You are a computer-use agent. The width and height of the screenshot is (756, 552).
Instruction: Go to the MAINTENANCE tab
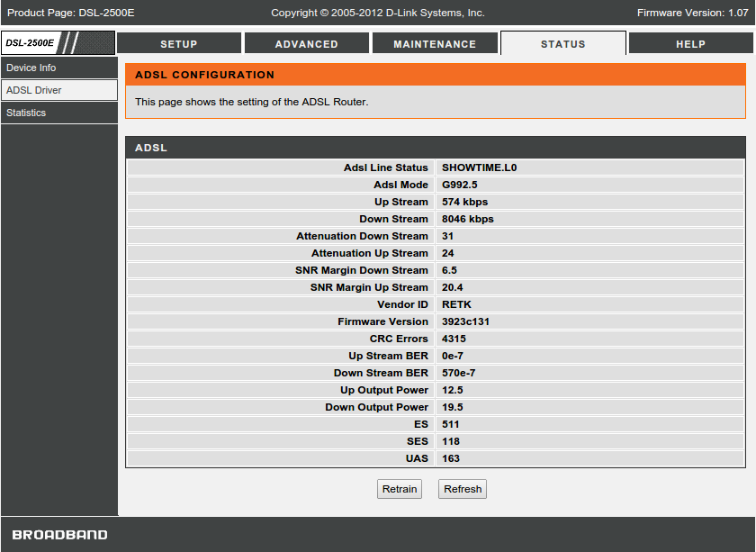tap(435, 43)
